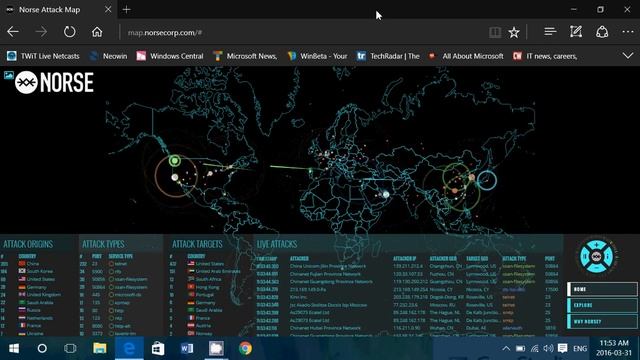The width and height of the screenshot is (640, 360).
Task: Open the Neowin favorite
Action: point(108,56)
